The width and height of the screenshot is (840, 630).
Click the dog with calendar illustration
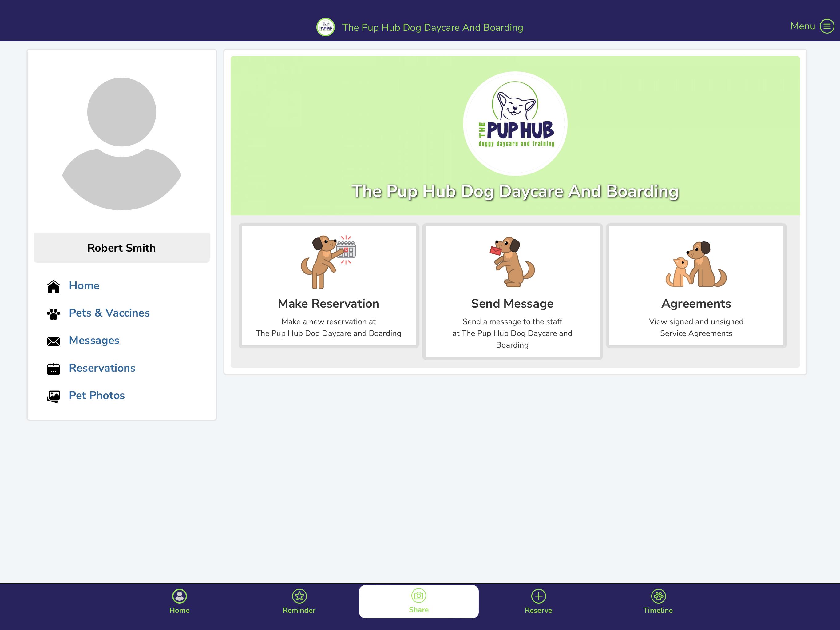[328, 262]
